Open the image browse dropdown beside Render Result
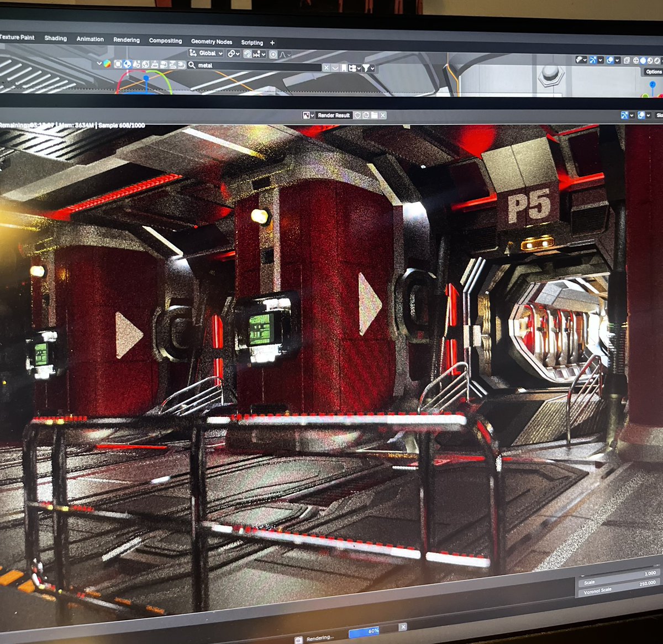Screen dimensions: 663x644 click(308, 116)
